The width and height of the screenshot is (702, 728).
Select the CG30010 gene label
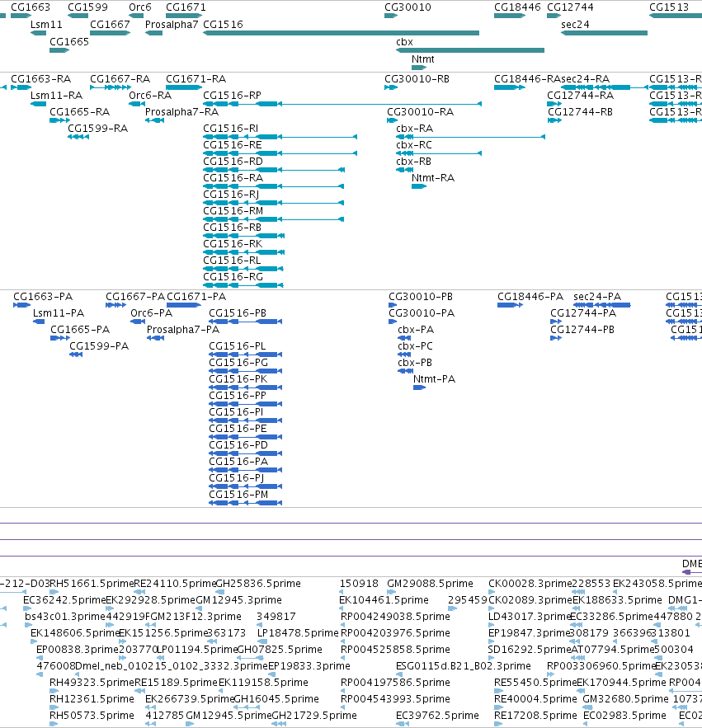408,7
